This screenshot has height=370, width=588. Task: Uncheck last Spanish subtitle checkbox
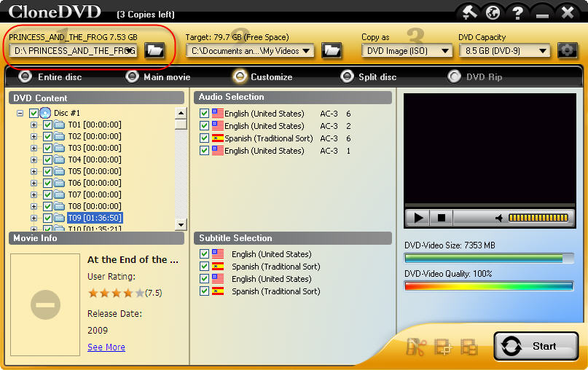204,291
